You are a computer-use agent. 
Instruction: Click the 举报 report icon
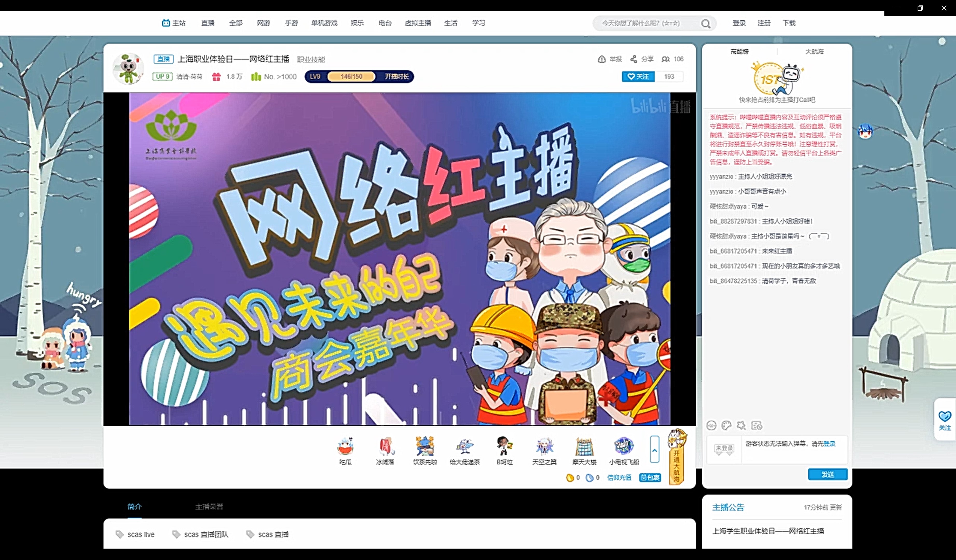click(x=602, y=59)
